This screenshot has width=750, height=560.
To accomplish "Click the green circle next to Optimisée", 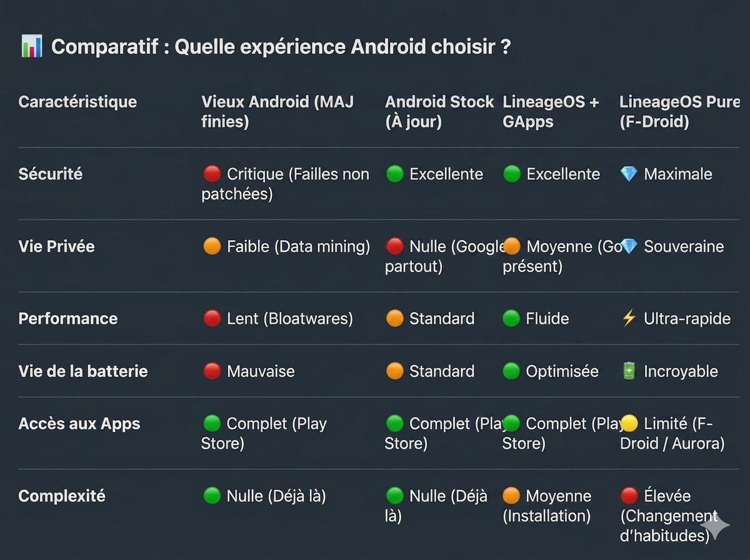I will (x=511, y=371).
